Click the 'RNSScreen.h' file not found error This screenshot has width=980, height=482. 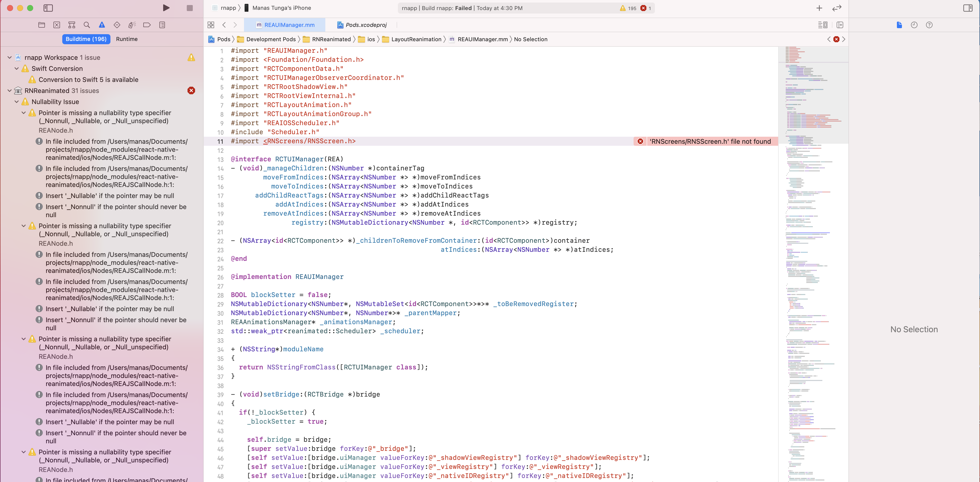click(709, 142)
